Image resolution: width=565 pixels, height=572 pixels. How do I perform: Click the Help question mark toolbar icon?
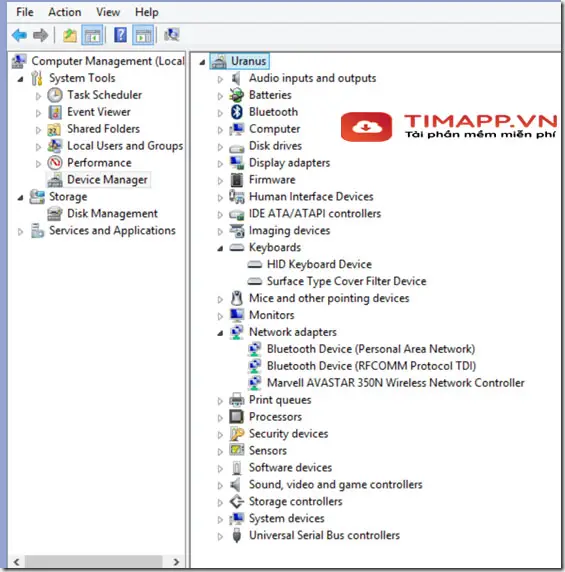coord(120,35)
